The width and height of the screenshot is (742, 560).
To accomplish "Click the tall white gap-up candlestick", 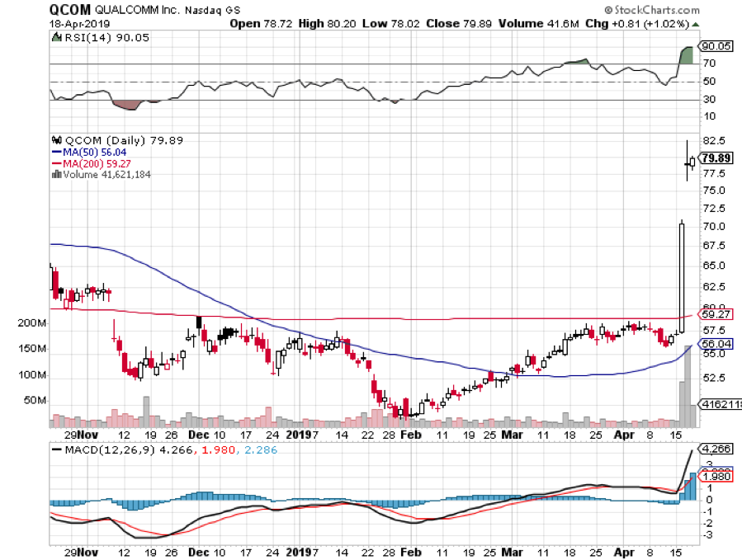I will pyautogui.click(x=682, y=276).
